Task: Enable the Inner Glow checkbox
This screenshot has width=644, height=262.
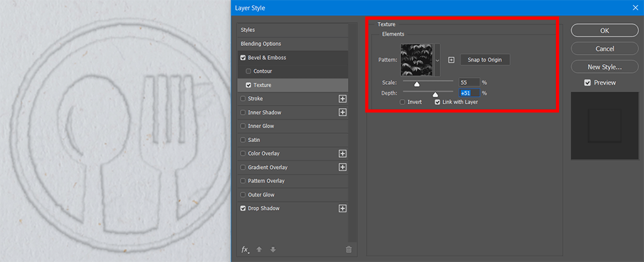Action: tap(243, 126)
